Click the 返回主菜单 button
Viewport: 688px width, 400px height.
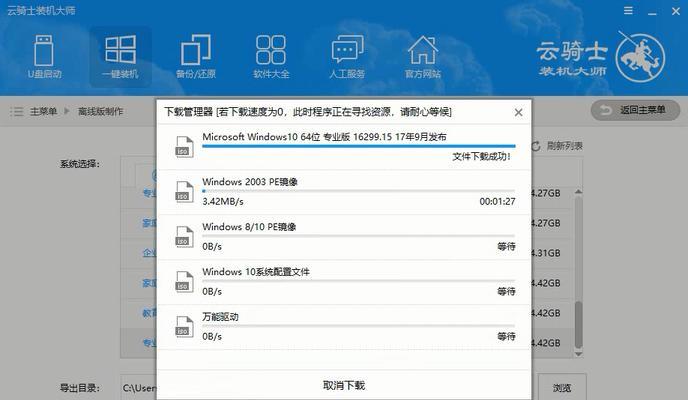pyautogui.click(x=635, y=110)
